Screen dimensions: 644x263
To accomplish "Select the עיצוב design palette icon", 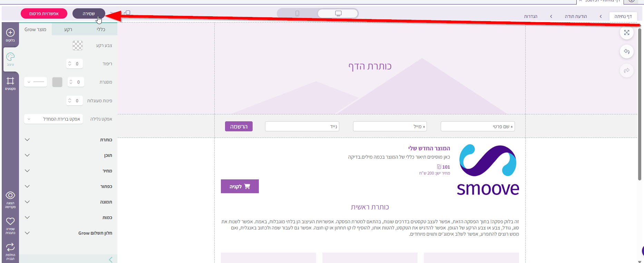I will tap(10, 57).
